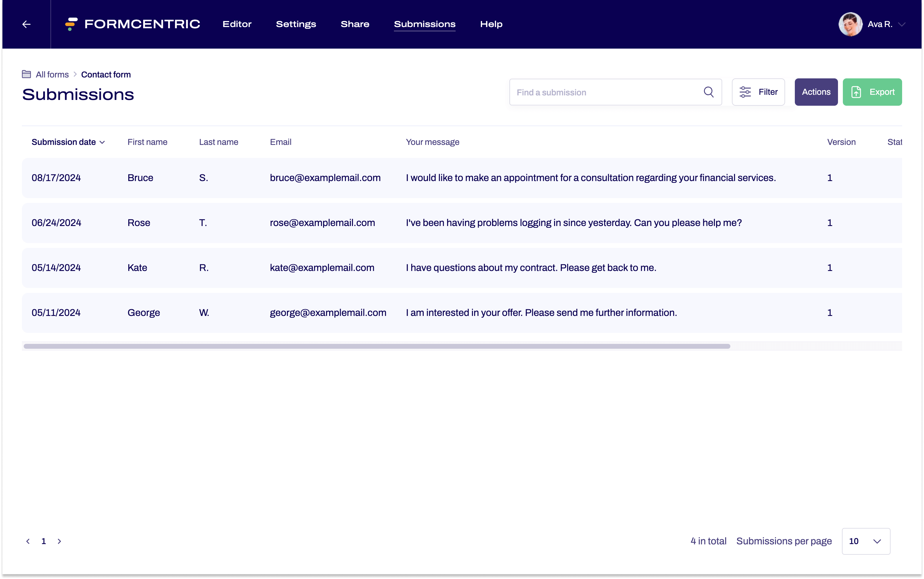Click the Export upload icon
The image size is (924, 579).
(857, 92)
